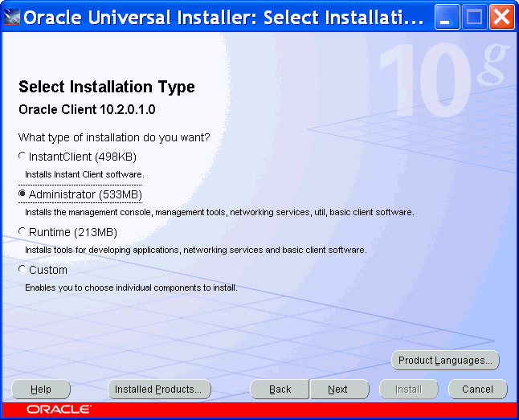Open the Product Languages dialog

pos(445,361)
